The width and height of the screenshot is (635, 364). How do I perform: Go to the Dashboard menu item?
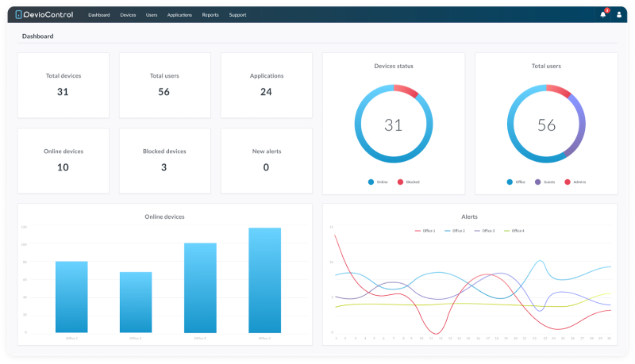pyautogui.click(x=98, y=15)
